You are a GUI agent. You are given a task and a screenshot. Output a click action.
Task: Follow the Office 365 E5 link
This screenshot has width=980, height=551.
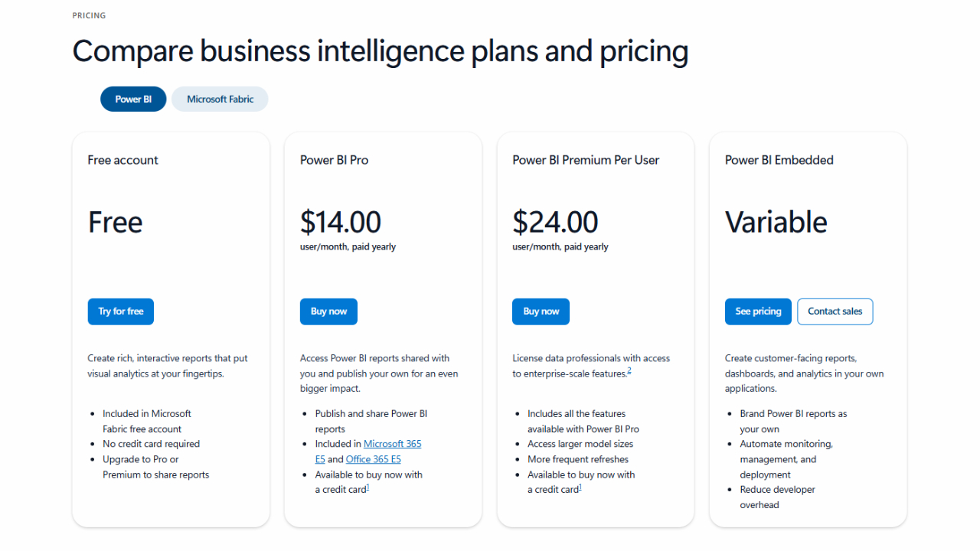pyautogui.click(x=373, y=459)
